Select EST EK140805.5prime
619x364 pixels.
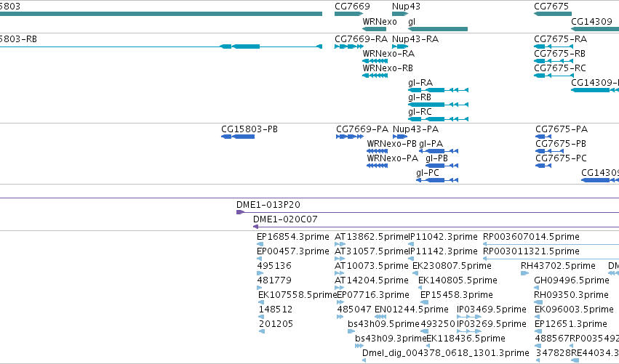click(458, 280)
